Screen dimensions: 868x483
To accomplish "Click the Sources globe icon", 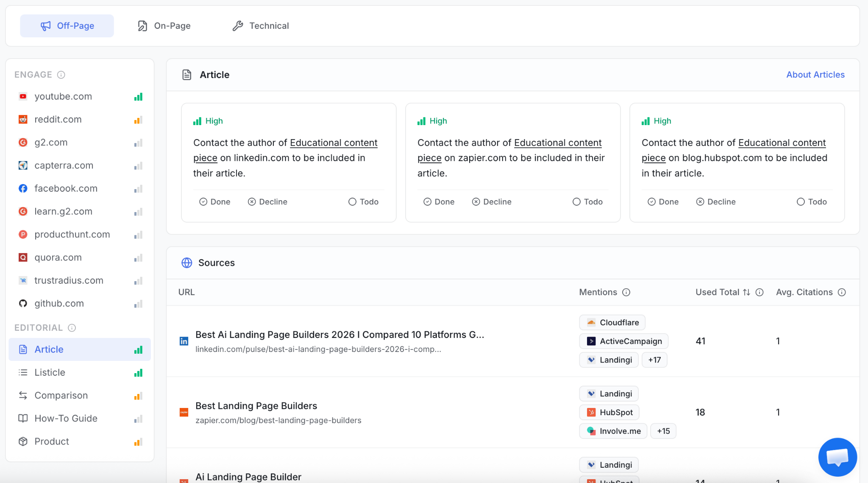I will click(x=187, y=263).
